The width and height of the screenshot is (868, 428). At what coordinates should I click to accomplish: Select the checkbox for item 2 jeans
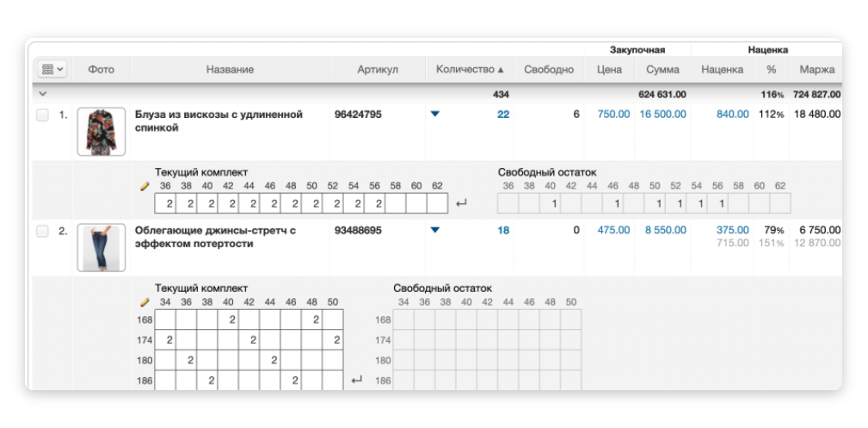(42, 231)
